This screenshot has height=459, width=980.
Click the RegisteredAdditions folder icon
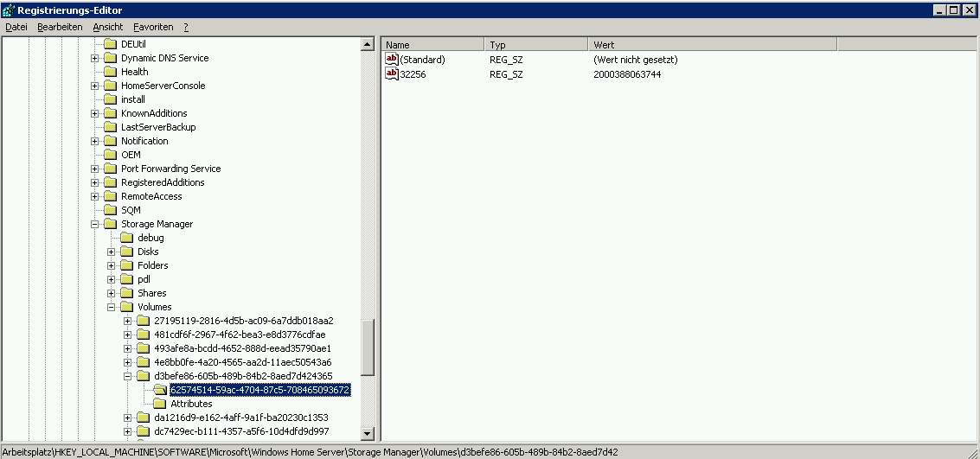(110, 182)
